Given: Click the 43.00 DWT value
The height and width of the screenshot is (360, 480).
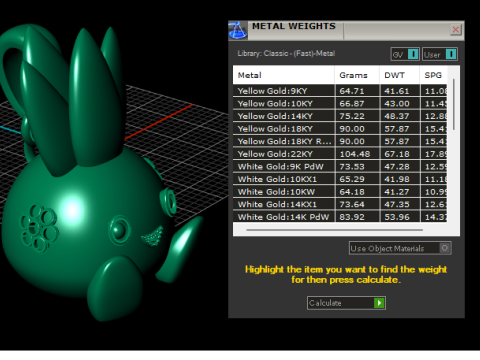Looking at the screenshot, I should 397,104.
